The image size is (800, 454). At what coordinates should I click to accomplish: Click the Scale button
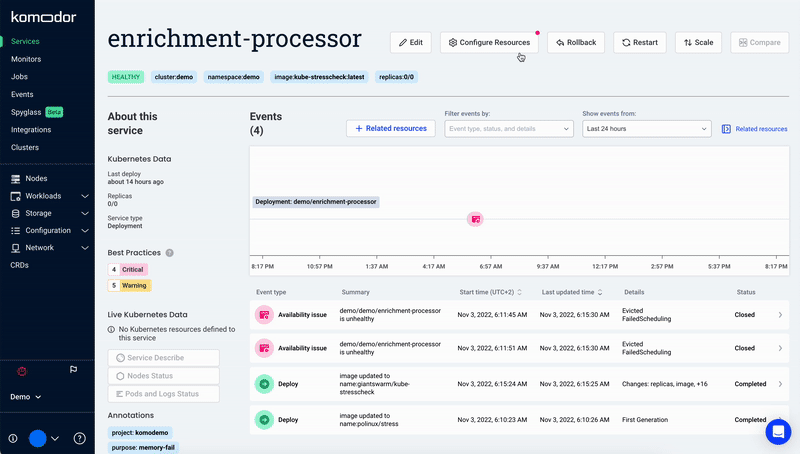(x=698, y=42)
